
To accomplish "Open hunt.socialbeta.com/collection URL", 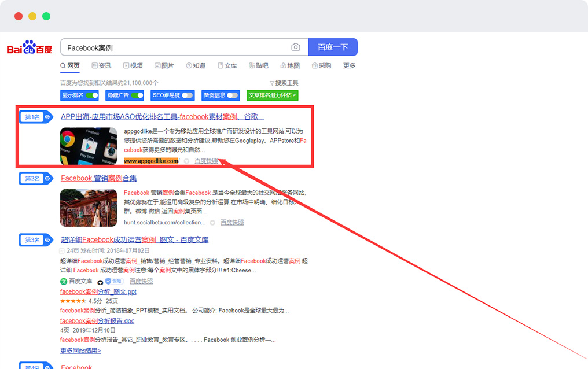I will tap(164, 222).
